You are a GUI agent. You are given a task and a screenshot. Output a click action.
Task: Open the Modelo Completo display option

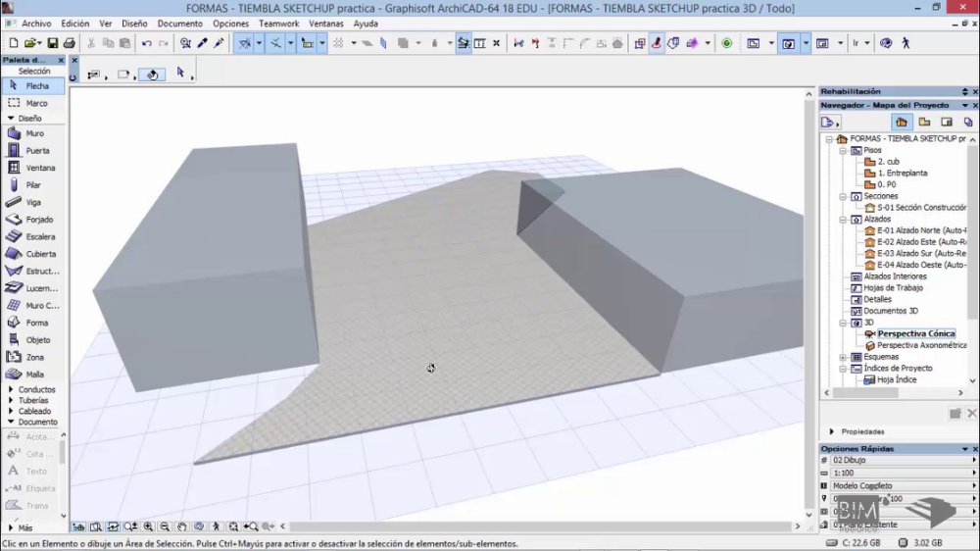click(903, 485)
